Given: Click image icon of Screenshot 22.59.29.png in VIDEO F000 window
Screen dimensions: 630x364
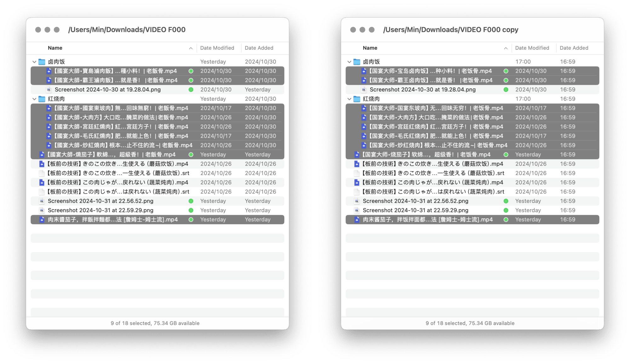Looking at the screenshot, I should point(42,210).
